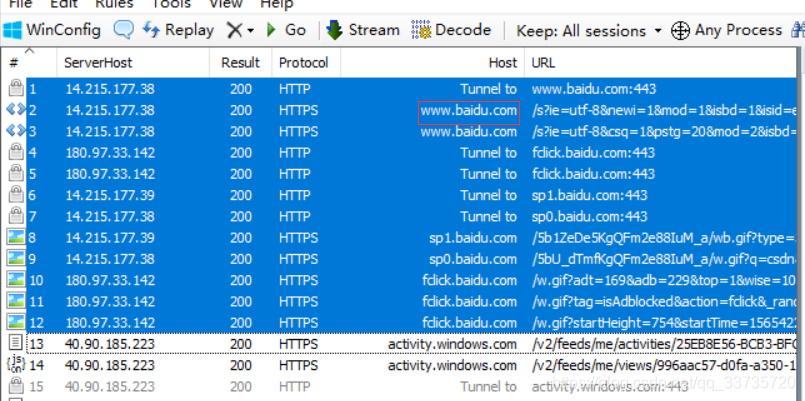The image size is (805, 401).
Task: Replay the selected sessions
Action: (178, 30)
